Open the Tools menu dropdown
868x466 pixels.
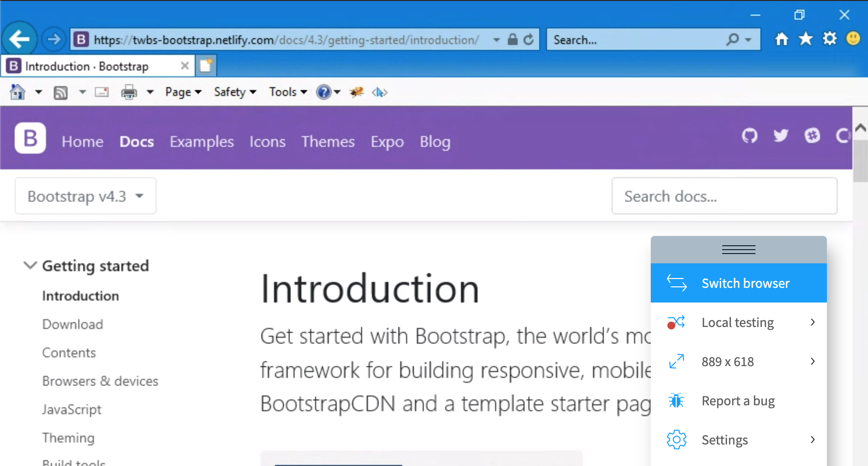288,92
